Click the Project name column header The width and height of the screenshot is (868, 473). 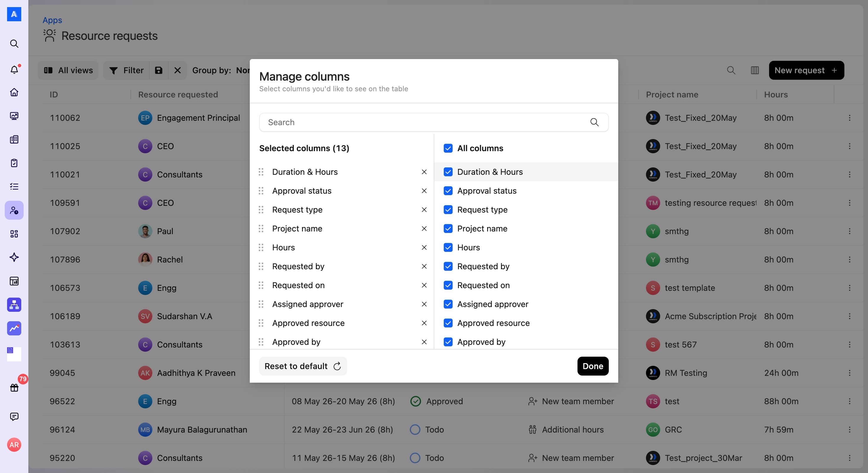click(672, 94)
